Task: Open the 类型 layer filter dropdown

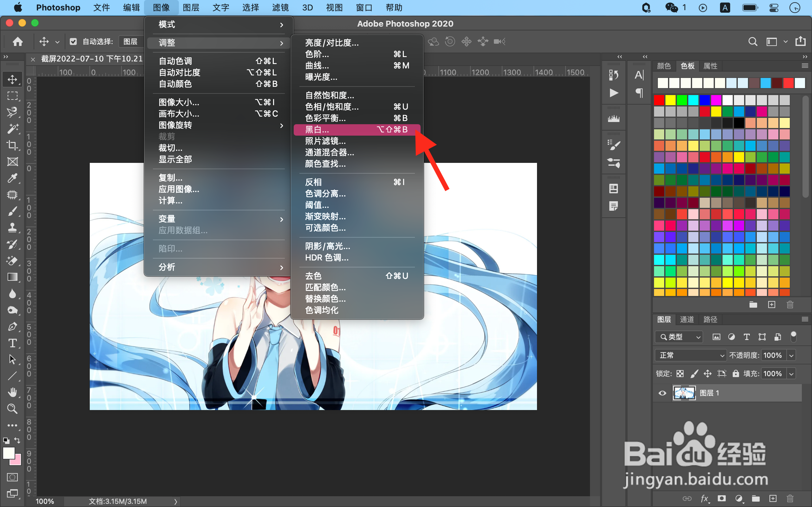Action: pyautogui.click(x=679, y=337)
